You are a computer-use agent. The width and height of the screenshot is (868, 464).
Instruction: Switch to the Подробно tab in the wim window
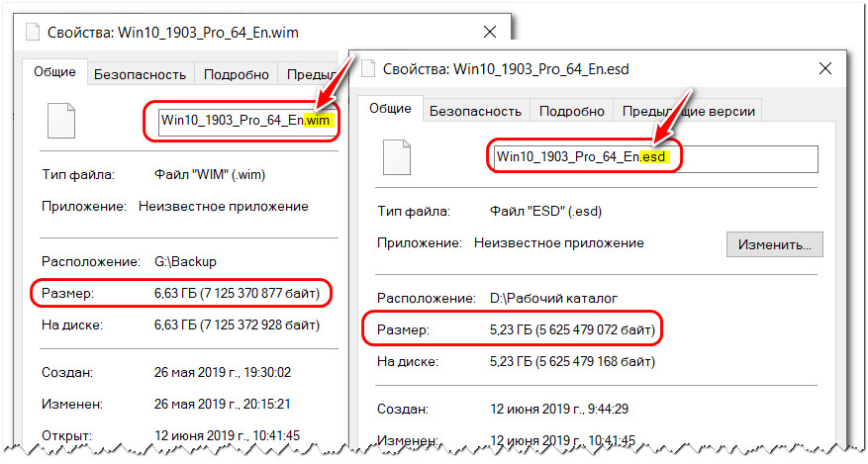[x=237, y=74]
